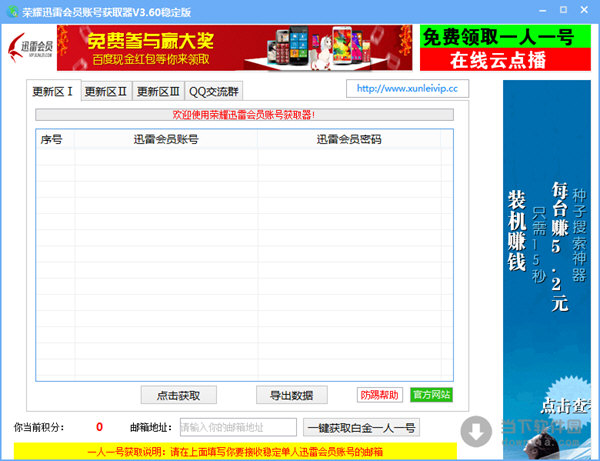The height and width of the screenshot is (461, 600).
Task: Click the 序号 column header
Action: point(55,139)
